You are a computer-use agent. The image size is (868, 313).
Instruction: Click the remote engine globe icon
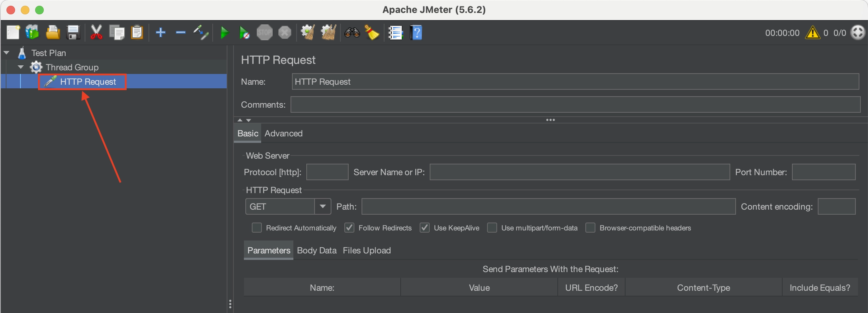pyautogui.click(x=858, y=33)
